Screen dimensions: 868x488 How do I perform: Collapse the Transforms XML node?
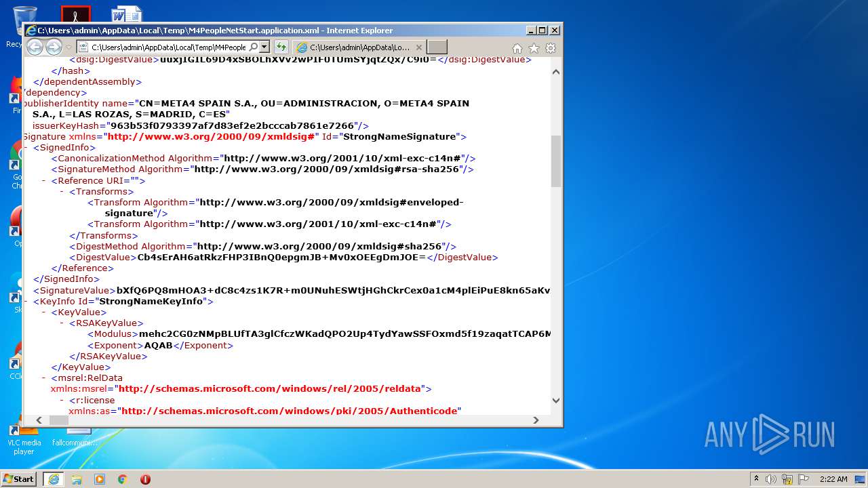pyautogui.click(x=62, y=192)
